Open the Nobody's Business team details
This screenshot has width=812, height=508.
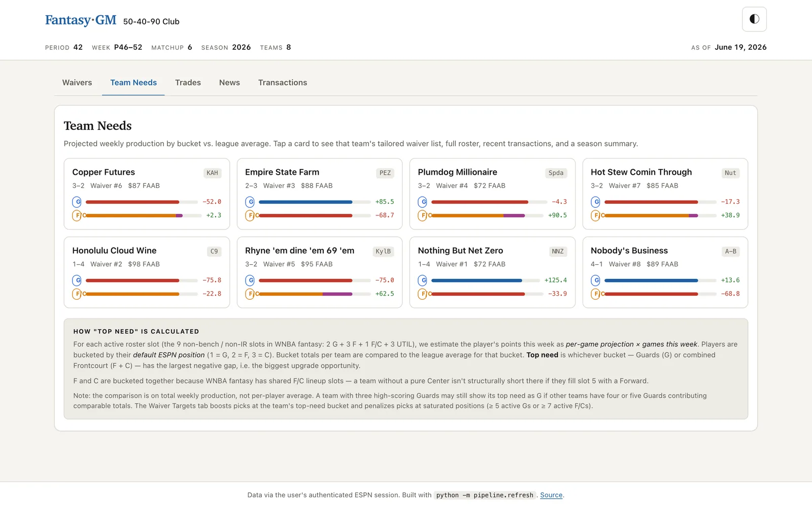coord(665,272)
